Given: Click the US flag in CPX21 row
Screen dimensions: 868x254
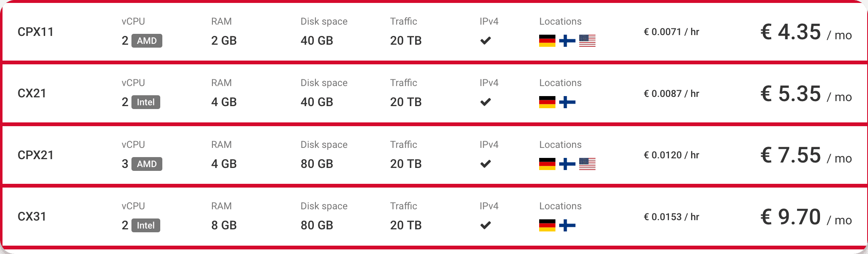Looking at the screenshot, I should (587, 164).
